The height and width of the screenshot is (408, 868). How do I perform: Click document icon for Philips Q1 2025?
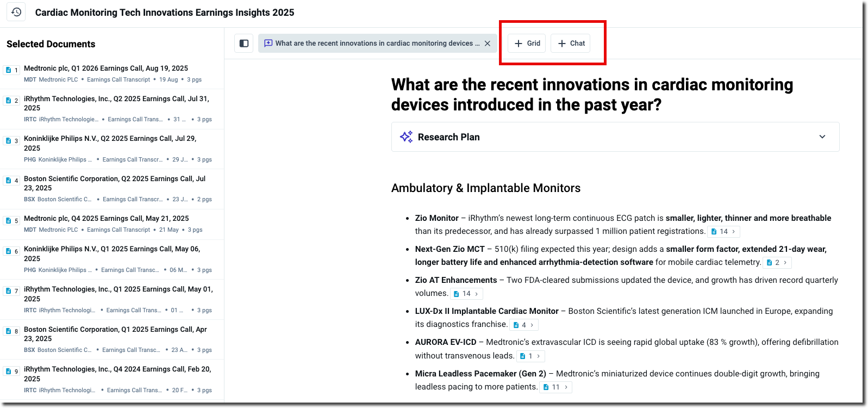9,251
